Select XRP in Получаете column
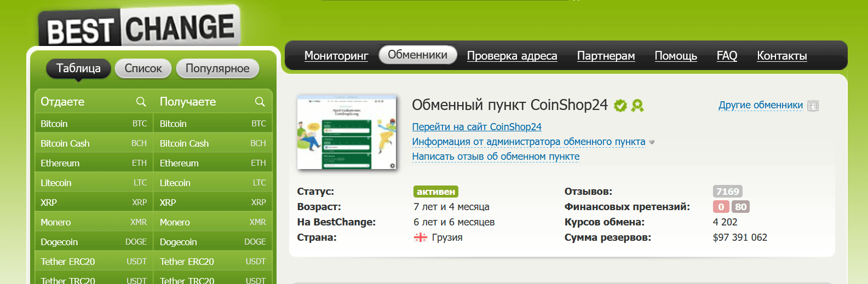Screen dimensions: 868x284 (x=213, y=202)
